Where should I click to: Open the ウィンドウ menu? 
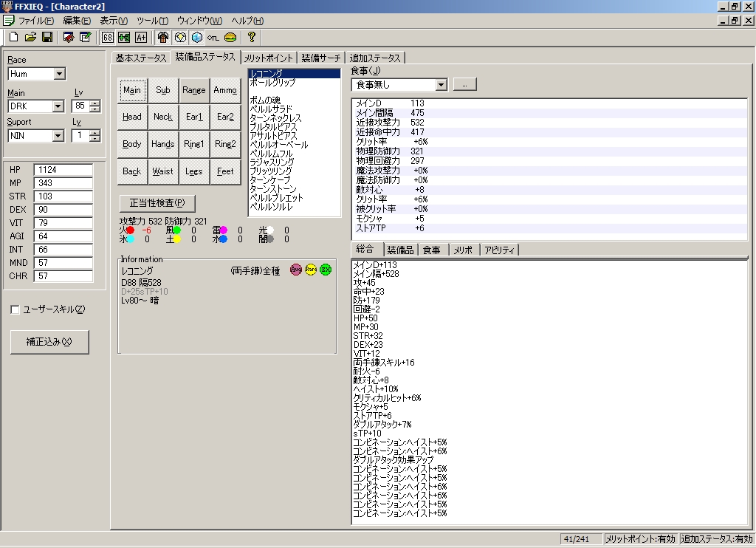tap(199, 21)
